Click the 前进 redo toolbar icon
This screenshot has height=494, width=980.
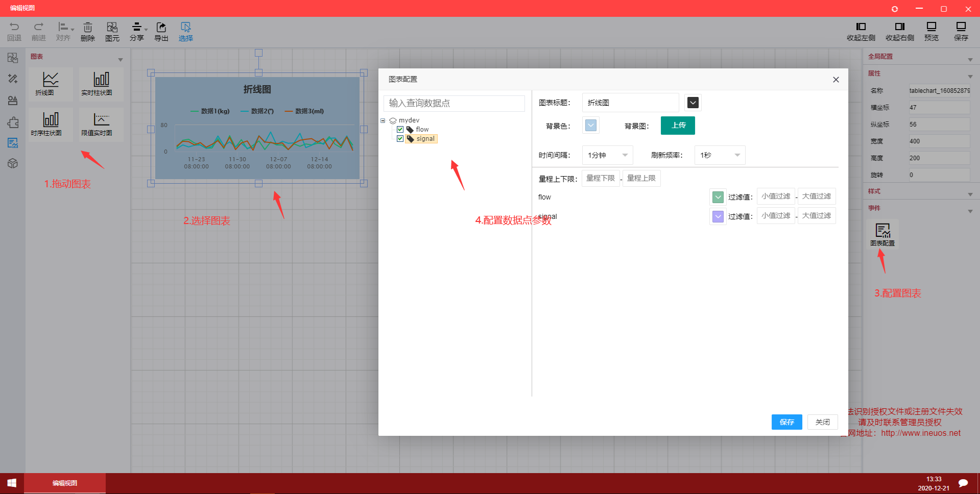pos(39,32)
